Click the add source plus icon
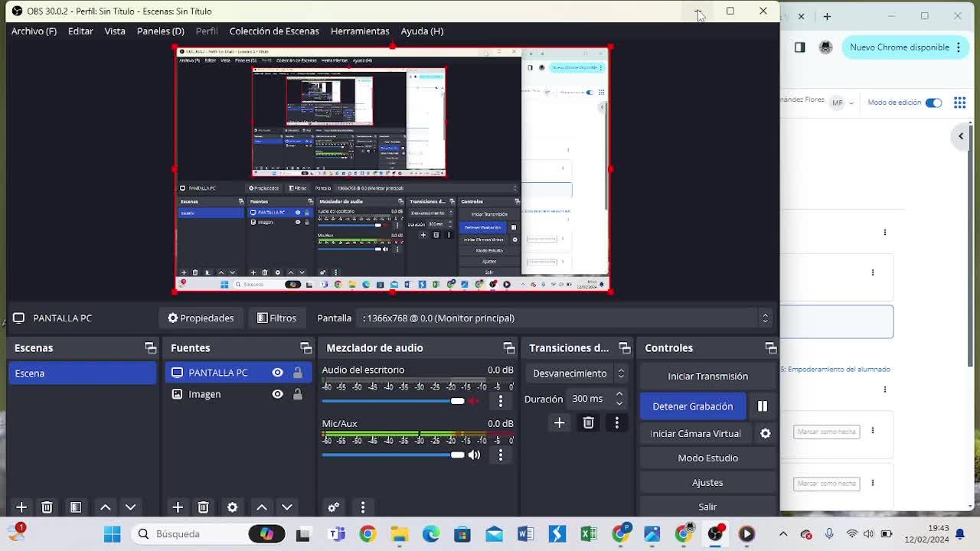The height and width of the screenshot is (551, 980). tap(178, 507)
